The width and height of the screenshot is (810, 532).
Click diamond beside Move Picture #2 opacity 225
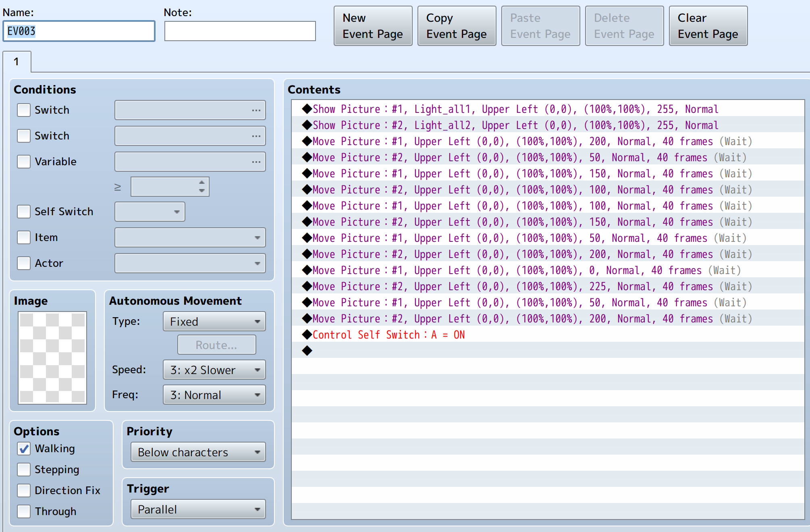pyautogui.click(x=307, y=286)
